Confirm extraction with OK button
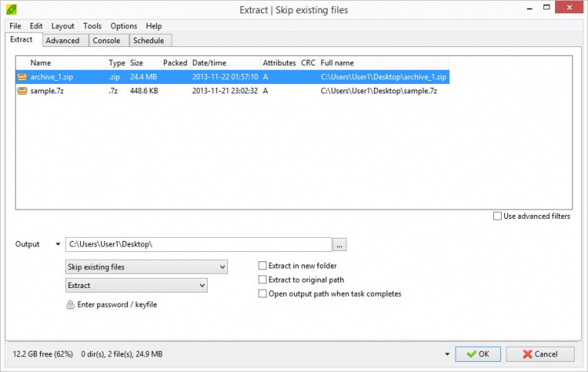588x372 pixels. pyautogui.click(x=477, y=354)
